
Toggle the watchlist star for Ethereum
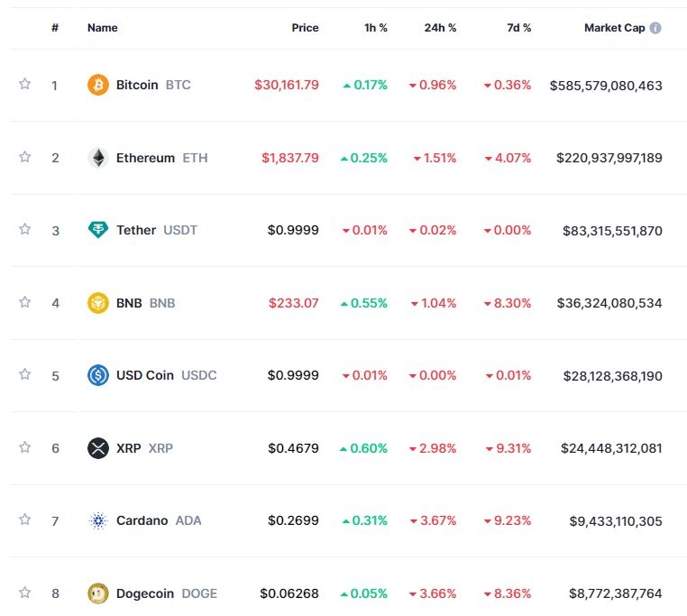tap(25, 157)
